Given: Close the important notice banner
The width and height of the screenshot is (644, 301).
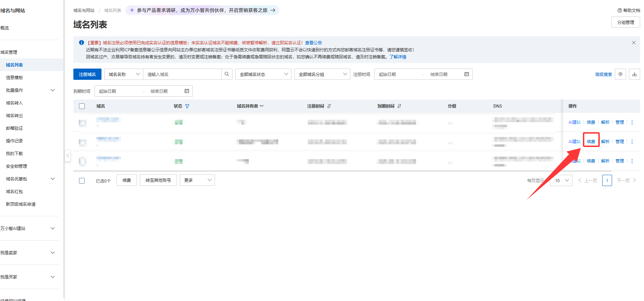Looking at the screenshot, I should coord(634,43).
